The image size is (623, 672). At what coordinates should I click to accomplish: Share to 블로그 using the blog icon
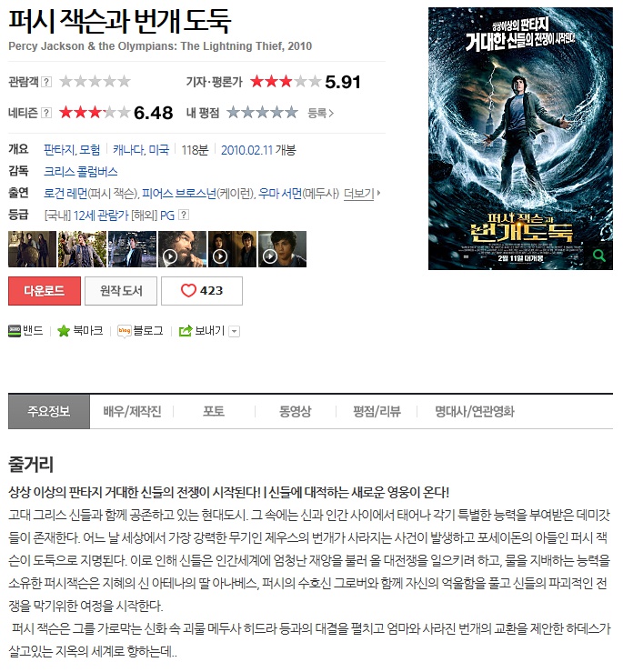pyautogui.click(x=125, y=331)
